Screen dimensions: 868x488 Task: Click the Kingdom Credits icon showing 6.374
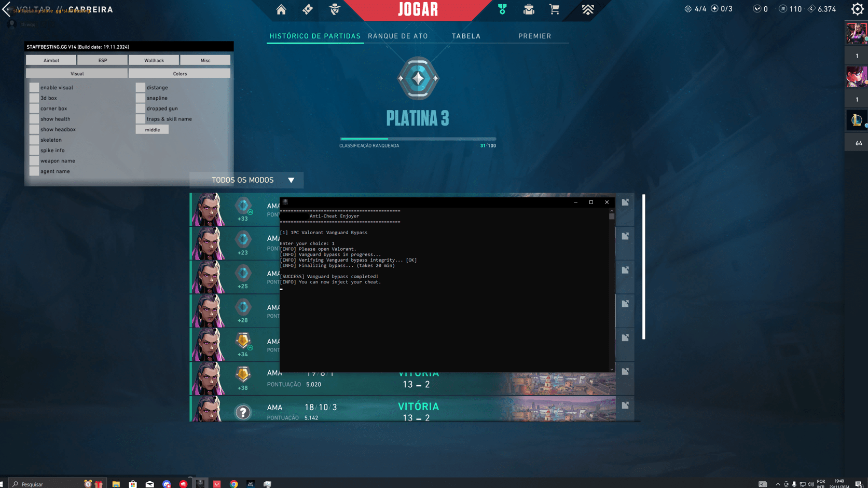coord(811,9)
